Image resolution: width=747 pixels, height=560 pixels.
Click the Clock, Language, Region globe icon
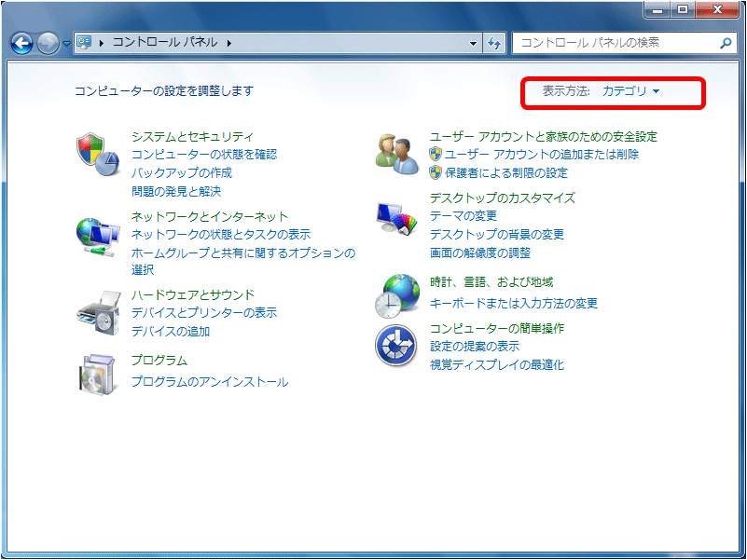pos(397,295)
